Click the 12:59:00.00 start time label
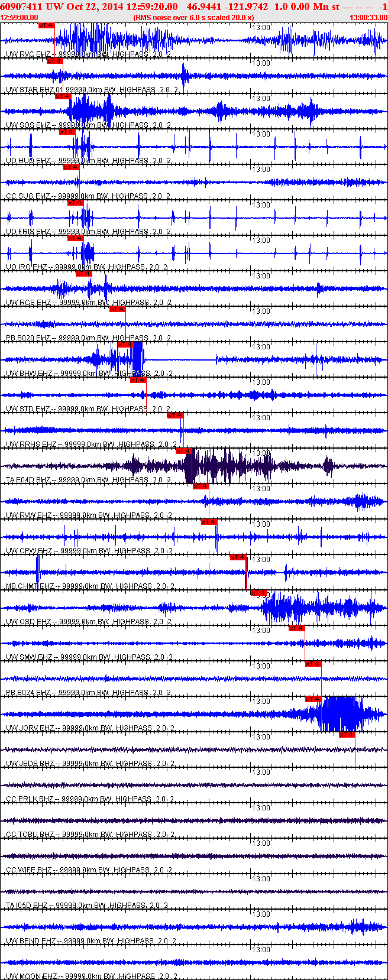Image resolution: width=388 pixels, height=980 pixels. tap(19, 18)
